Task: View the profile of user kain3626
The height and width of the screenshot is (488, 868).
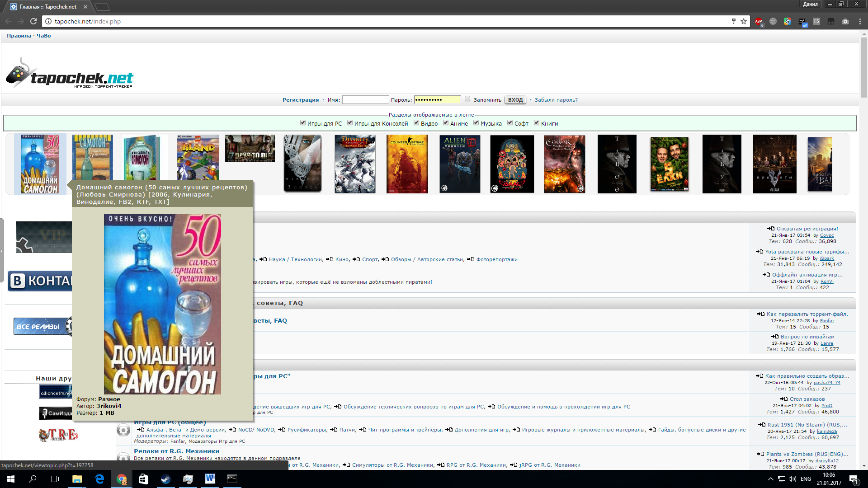Action: pos(827,432)
